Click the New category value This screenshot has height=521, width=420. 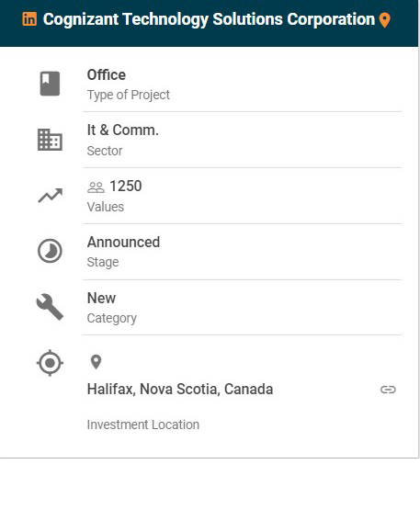pos(101,298)
